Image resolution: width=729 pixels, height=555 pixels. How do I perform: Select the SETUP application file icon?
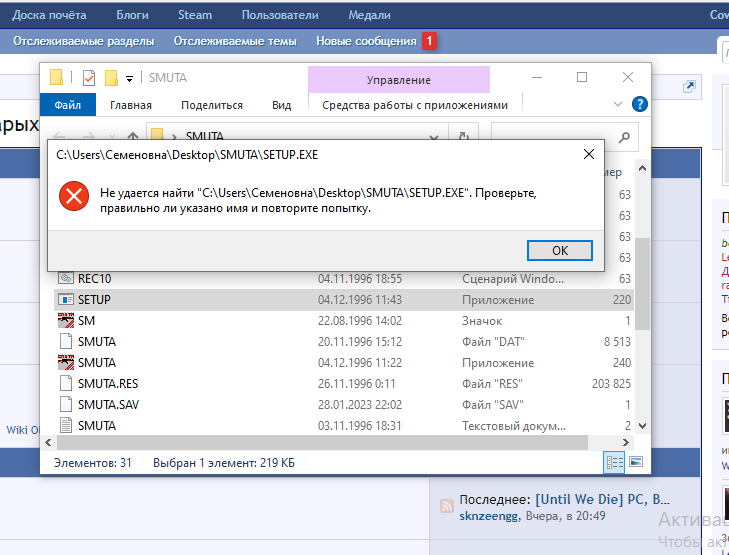(66, 299)
